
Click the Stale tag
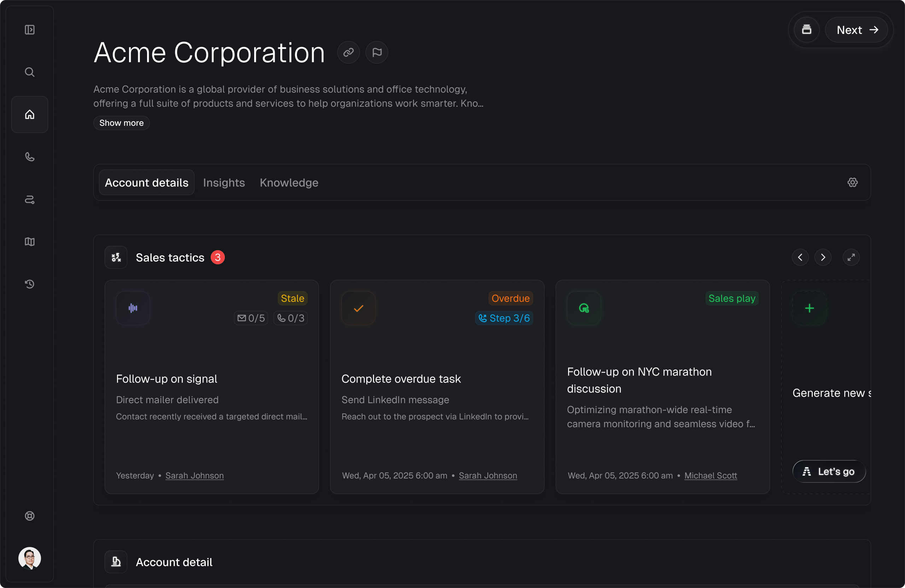(x=292, y=298)
